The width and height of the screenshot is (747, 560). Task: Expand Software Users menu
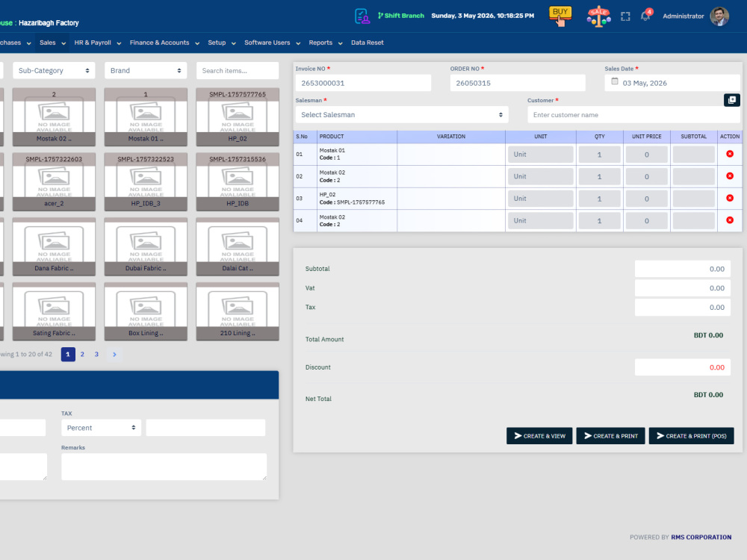click(x=272, y=43)
